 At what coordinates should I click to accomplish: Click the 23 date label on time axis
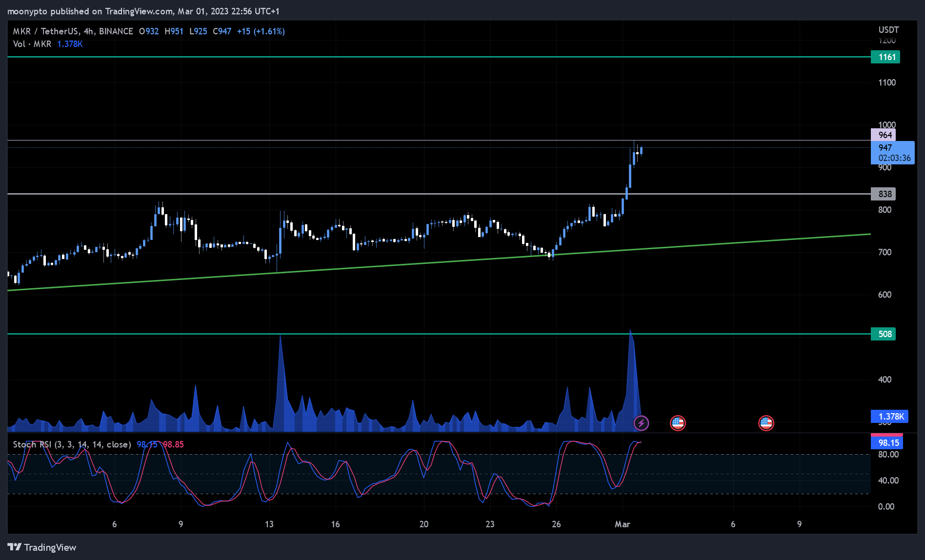[x=490, y=524]
